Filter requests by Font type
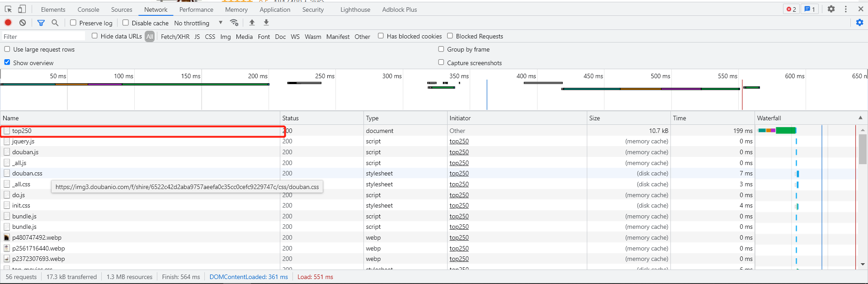The height and width of the screenshot is (284, 868). point(264,37)
